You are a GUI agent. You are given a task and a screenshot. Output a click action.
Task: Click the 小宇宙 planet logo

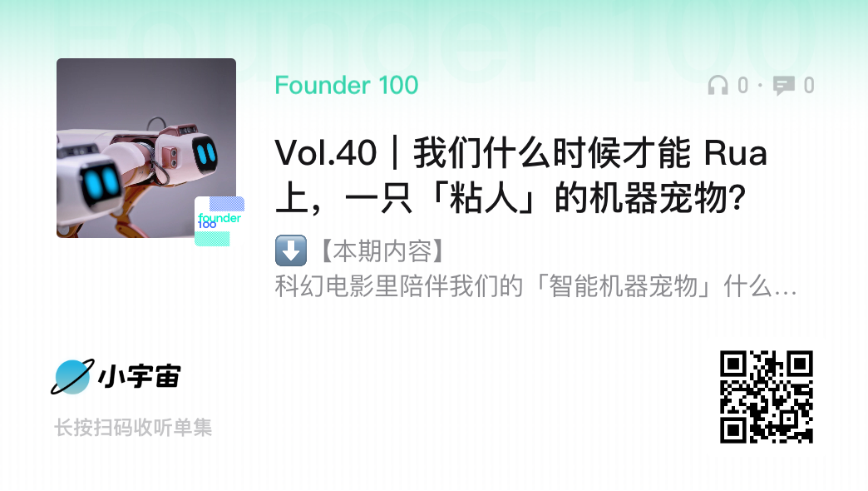[x=72, y=377]
